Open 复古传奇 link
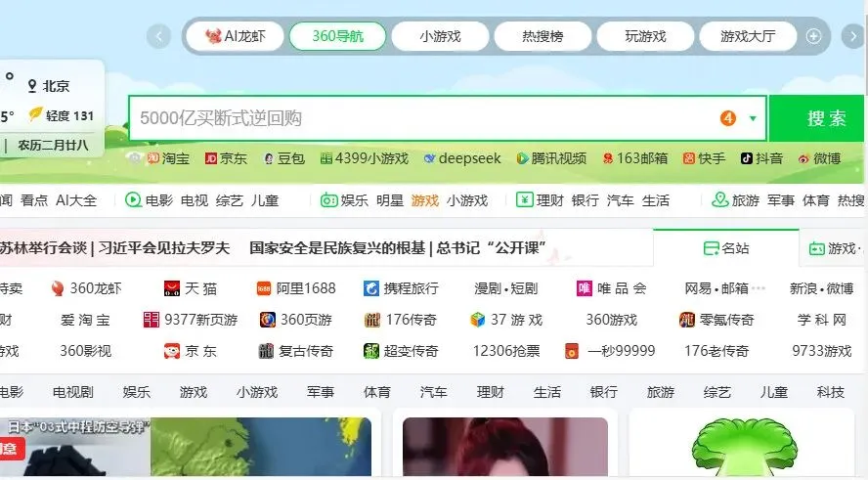Viewport: 868px width, 480px height. click(295, 351)
